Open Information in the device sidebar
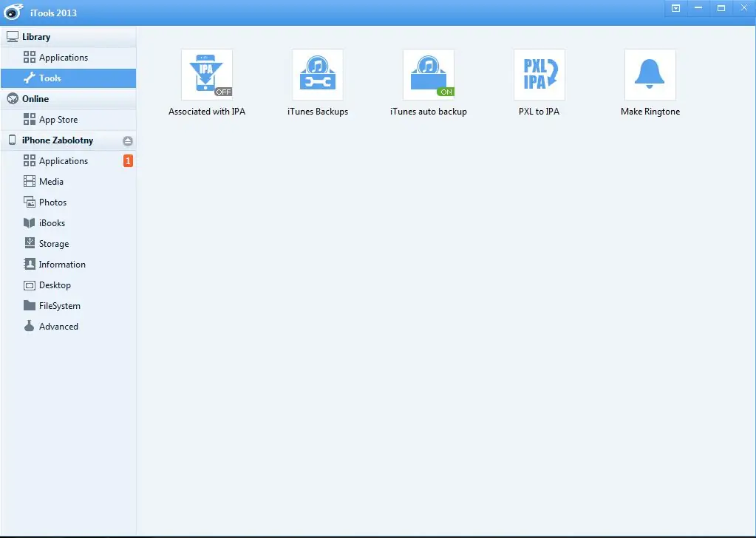Image resolution: width=756 pixels, height=538 pixels. (69, 265)
